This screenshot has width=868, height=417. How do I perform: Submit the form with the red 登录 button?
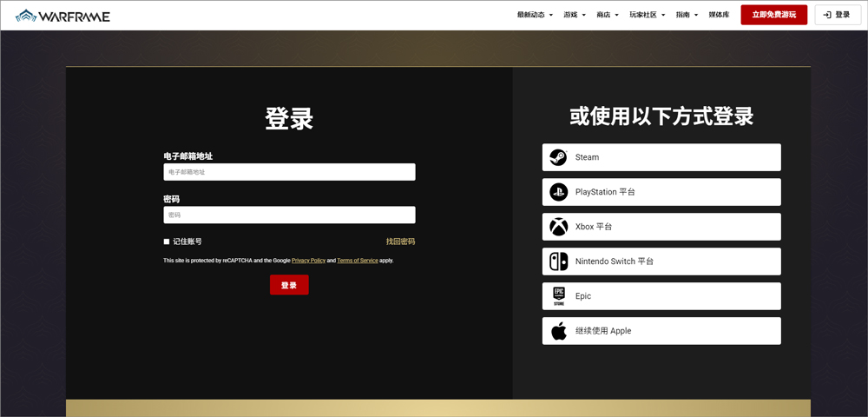point(289,285)
